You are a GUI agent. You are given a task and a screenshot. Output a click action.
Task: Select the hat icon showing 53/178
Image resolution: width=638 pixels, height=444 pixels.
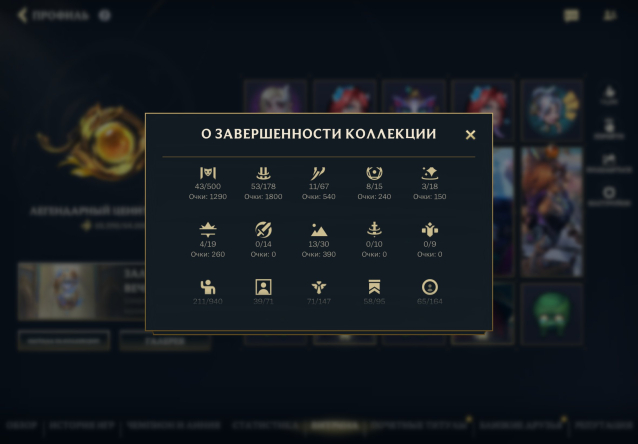click(x=263, y=173)
